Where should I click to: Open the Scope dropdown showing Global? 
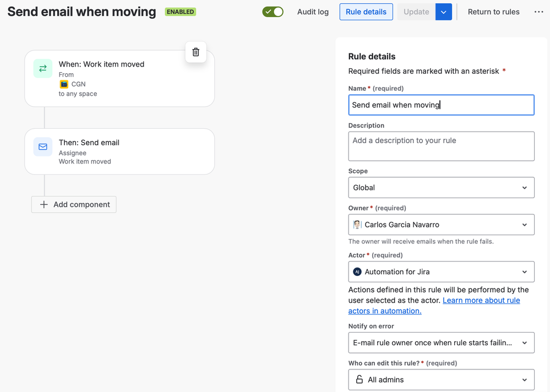[x=441, y=188]
